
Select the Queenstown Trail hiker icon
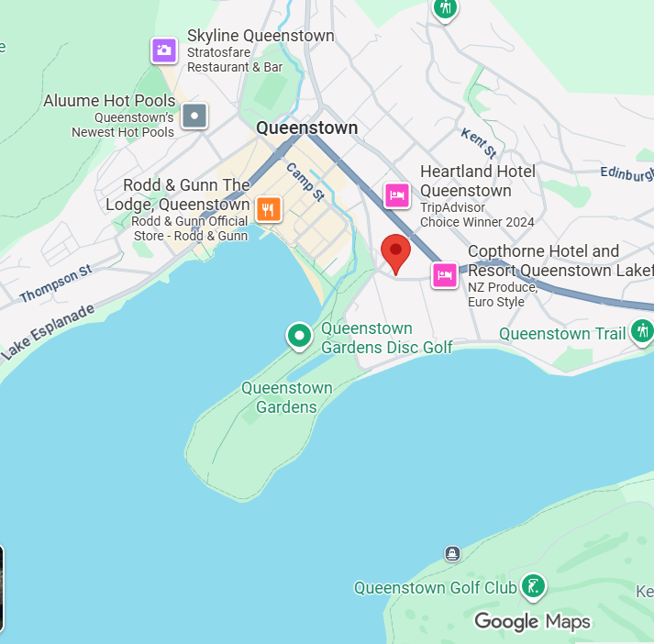click(643, 331)
